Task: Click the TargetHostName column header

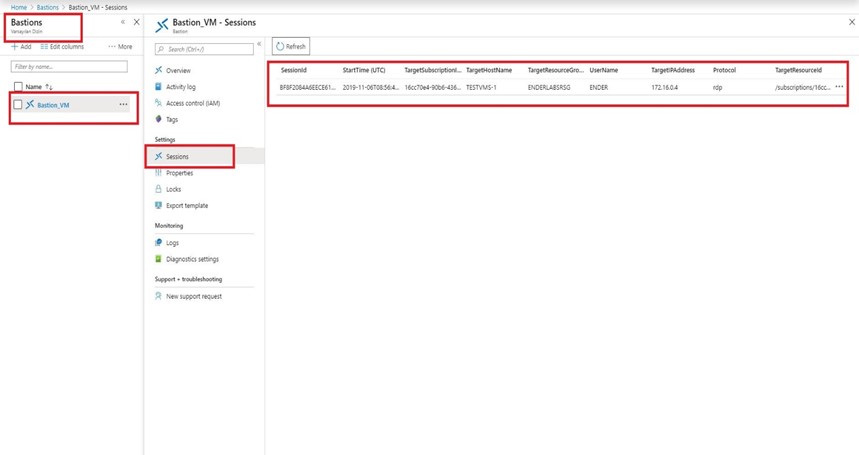Action: click(x=489, y=70)
